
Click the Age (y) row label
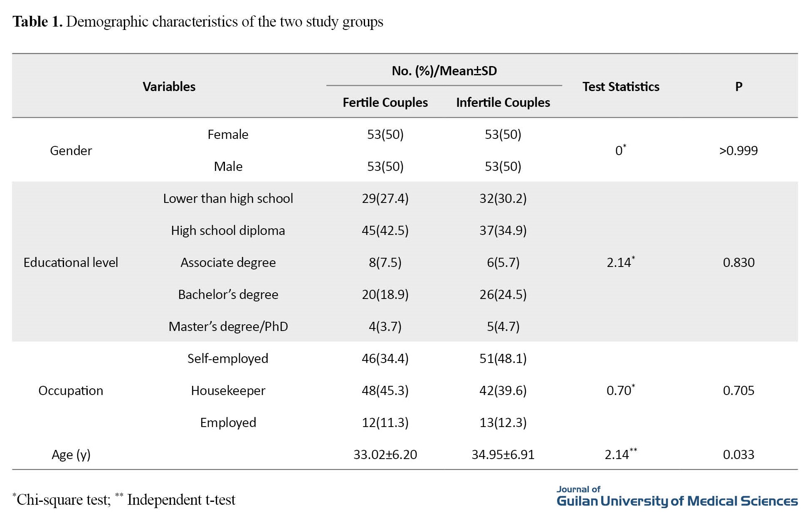click(x=71, y=454)
